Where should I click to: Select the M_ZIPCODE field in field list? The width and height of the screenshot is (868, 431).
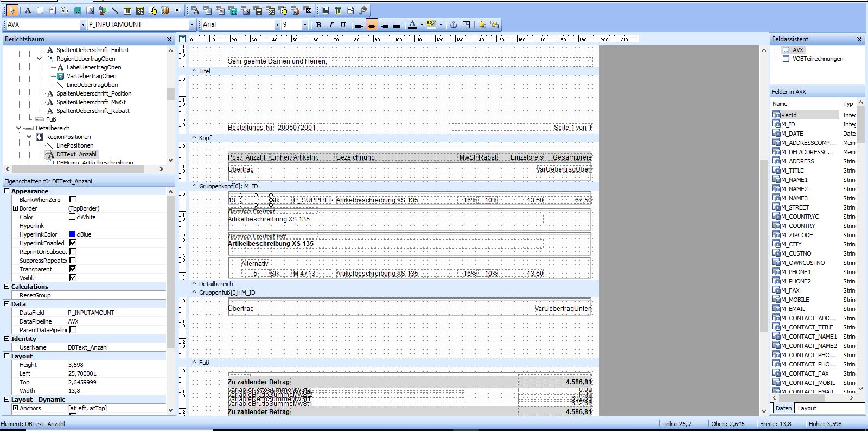(x=796, y=235)
